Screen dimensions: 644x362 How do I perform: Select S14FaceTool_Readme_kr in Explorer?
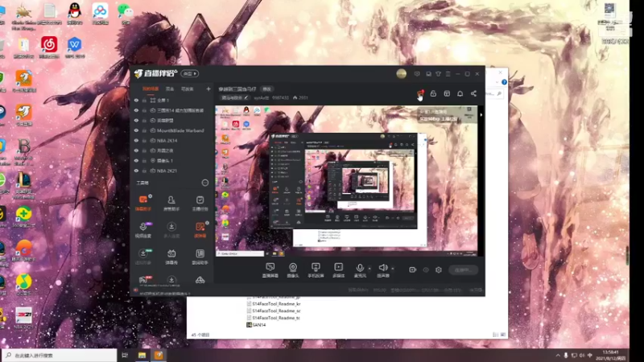[274, 304]
